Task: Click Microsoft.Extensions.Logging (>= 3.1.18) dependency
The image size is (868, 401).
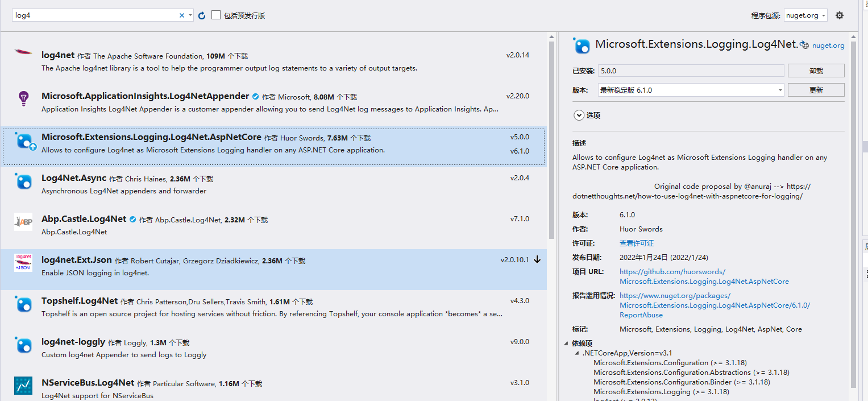Action: [x=661, y=392]
